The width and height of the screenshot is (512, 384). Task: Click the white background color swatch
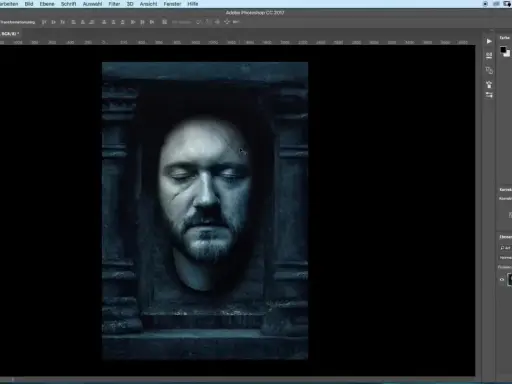507,53
